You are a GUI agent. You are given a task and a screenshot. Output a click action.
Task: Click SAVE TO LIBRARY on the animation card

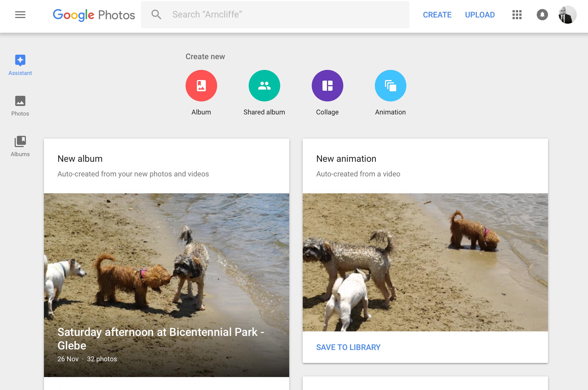[348, 347]
